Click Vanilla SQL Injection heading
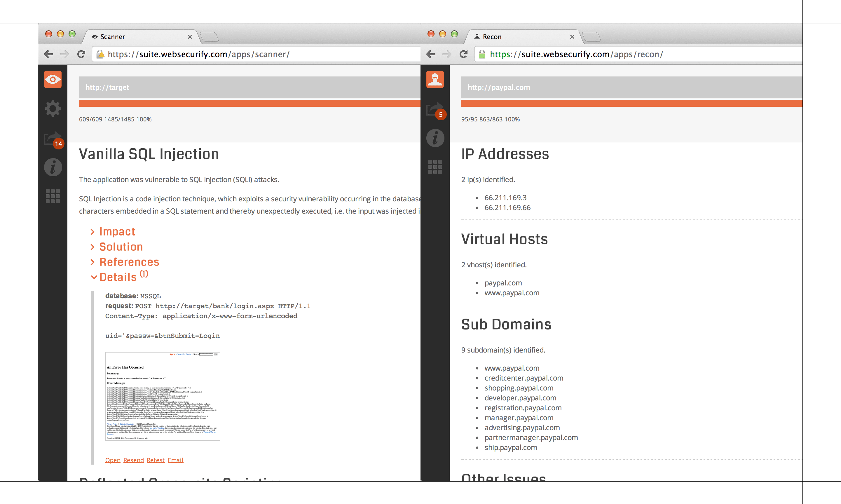841x504 pixels. tap(149, 154)
